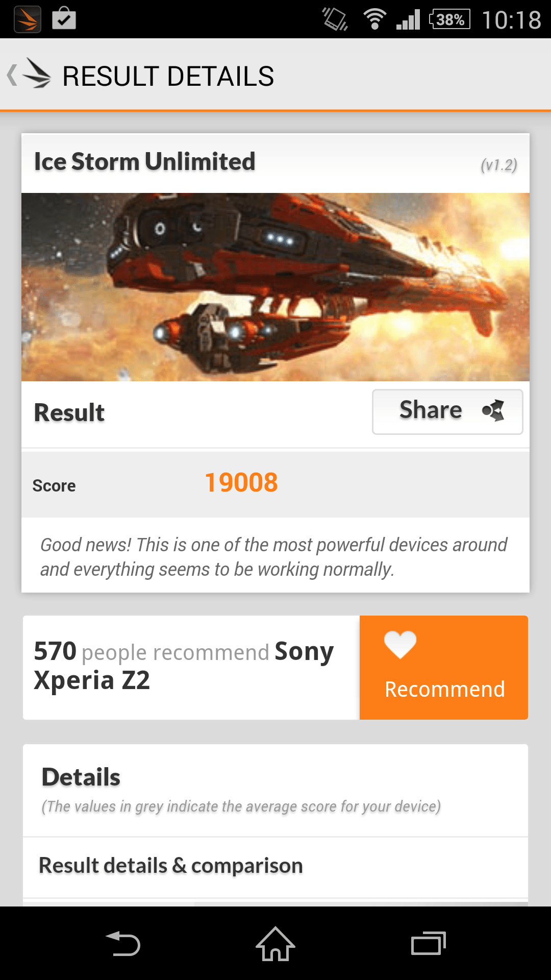Open the shopping bag notification icon
Screen dimensions: 551x980
[64, 18]
